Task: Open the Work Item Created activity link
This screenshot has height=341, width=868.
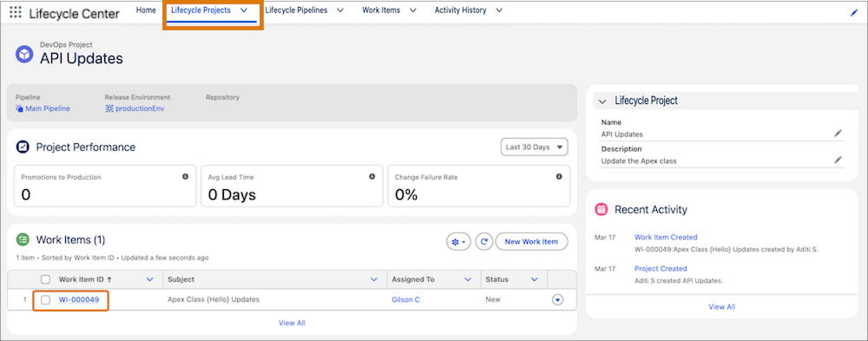Action: (666, 237)
